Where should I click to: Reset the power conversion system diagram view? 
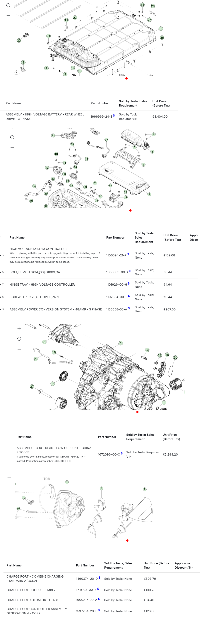coord(12,137)
